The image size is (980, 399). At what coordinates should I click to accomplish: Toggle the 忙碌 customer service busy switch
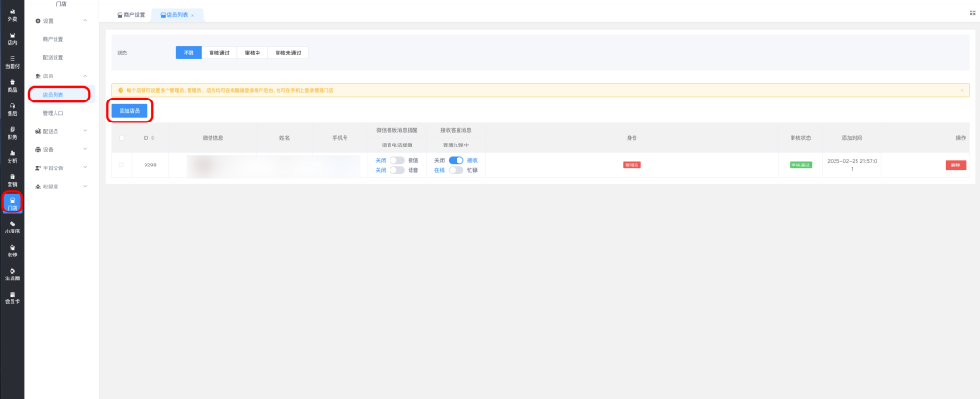coord(457,170)
